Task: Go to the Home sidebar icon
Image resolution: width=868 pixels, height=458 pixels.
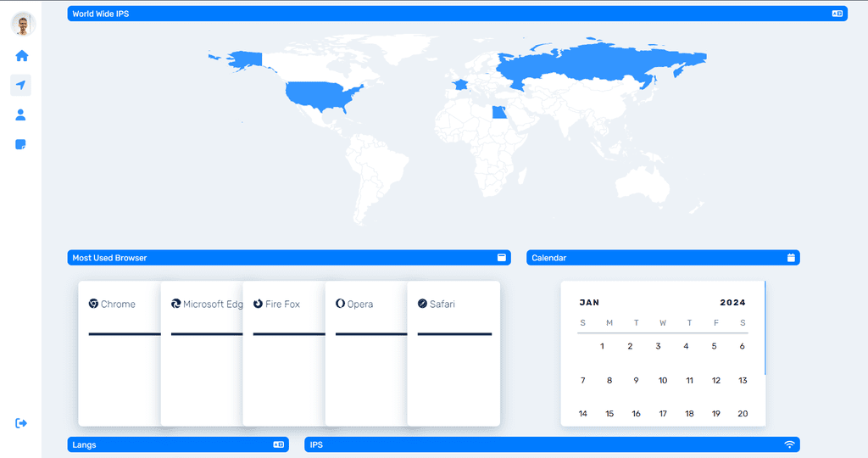Action: [x=21, y=56]
